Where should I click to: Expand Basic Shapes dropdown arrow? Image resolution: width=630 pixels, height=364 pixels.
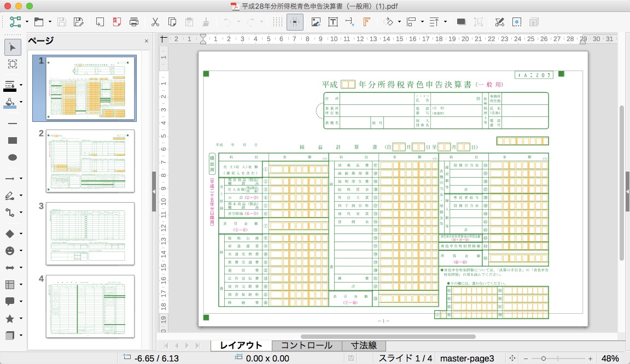tap(21, 234)
